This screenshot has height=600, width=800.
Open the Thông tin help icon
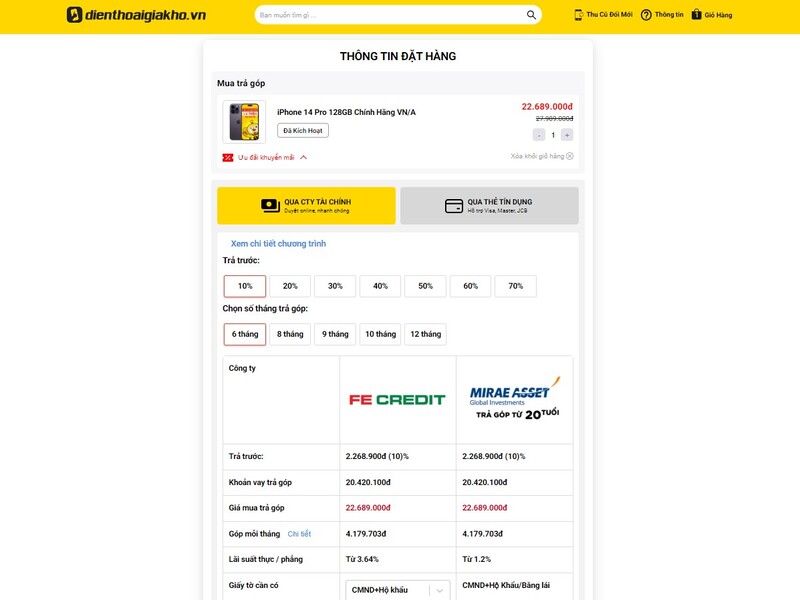pyautogui.click(x=646, y=15)
